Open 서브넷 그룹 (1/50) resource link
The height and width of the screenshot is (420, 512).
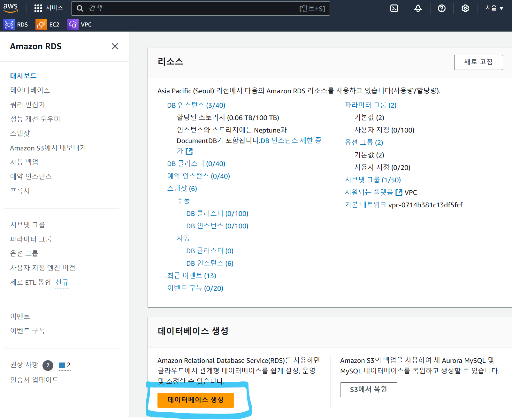point(373,180)
